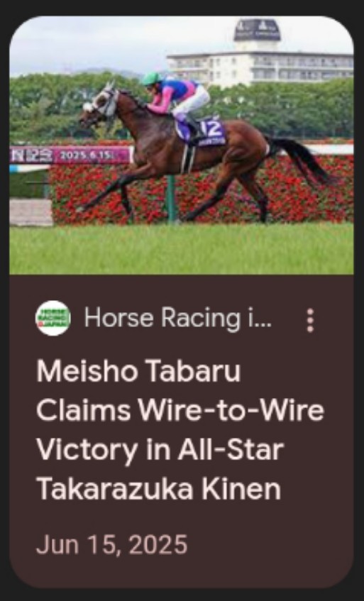Viewport: 364px width, 601px height.
Task: Click 'Victory in All-Star' headline line
Action: pos(160,450)
